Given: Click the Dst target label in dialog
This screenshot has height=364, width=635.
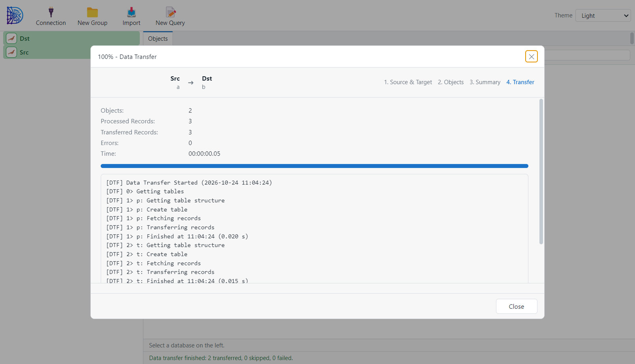Looking at the screenshot, I should coord(207,79).
